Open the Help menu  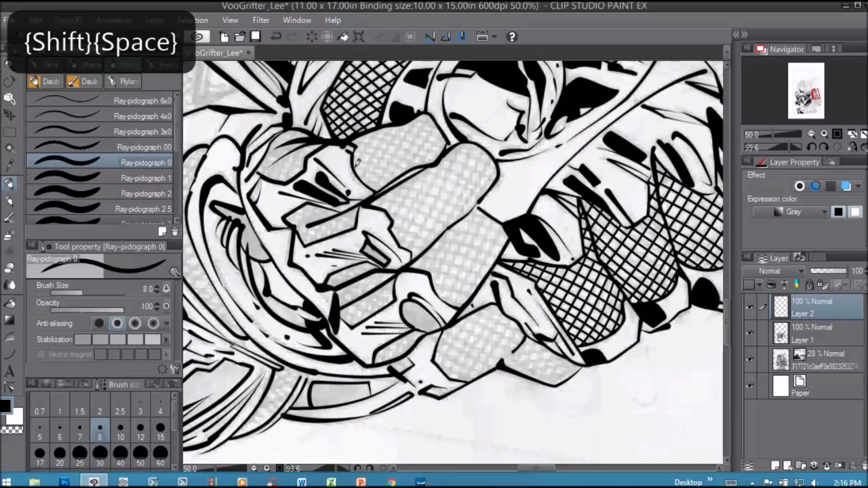click(333, 20)
